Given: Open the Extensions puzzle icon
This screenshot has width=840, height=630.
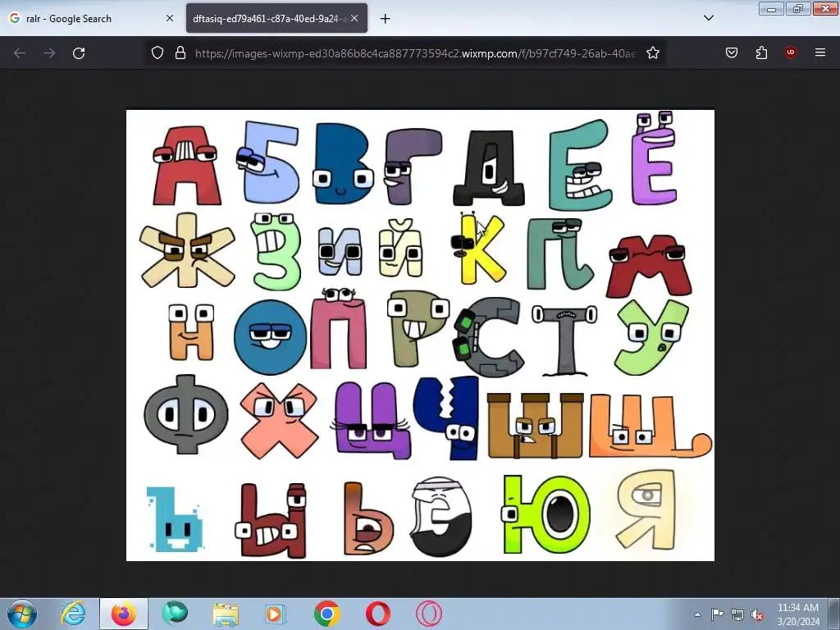Looking at the screenshot, I should click(x=761, y=53).
